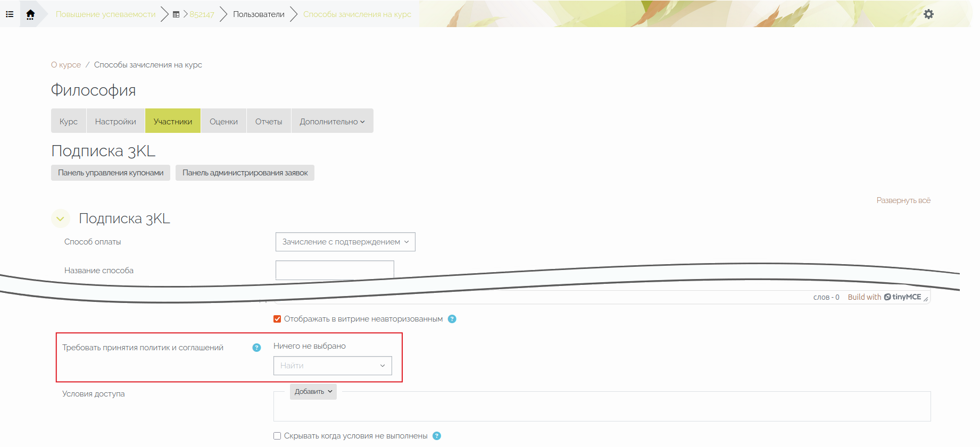Click the course category icon in breadcrumb
Viewport: 980px width, 447px height.
(x=176, y=14)
